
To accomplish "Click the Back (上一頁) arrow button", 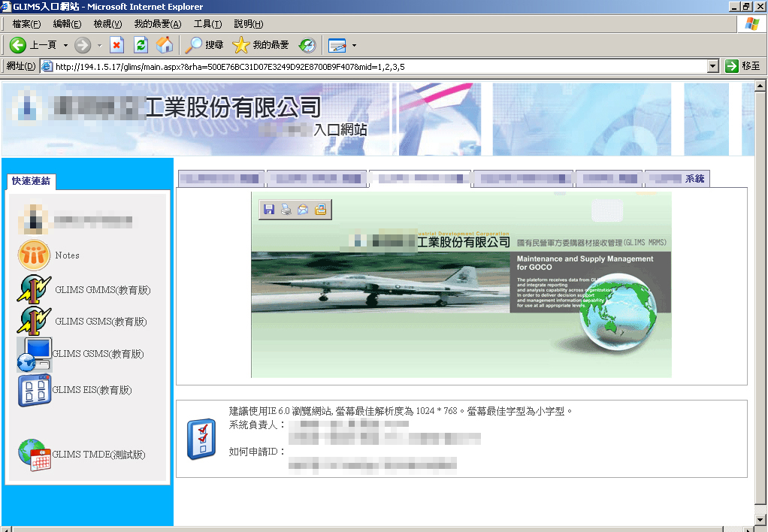I will 18,45.
